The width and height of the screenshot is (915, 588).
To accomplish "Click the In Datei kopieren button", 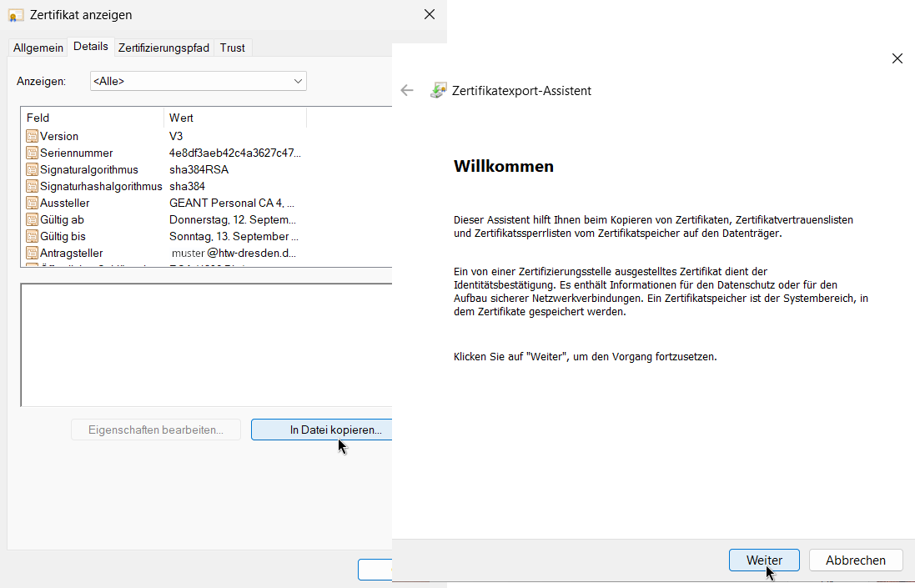I will pyautogui.click(x=322, y=430).
